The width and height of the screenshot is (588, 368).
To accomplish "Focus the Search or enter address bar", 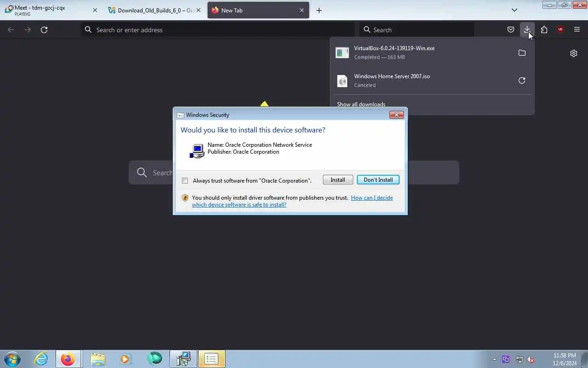I will (218, 29).
